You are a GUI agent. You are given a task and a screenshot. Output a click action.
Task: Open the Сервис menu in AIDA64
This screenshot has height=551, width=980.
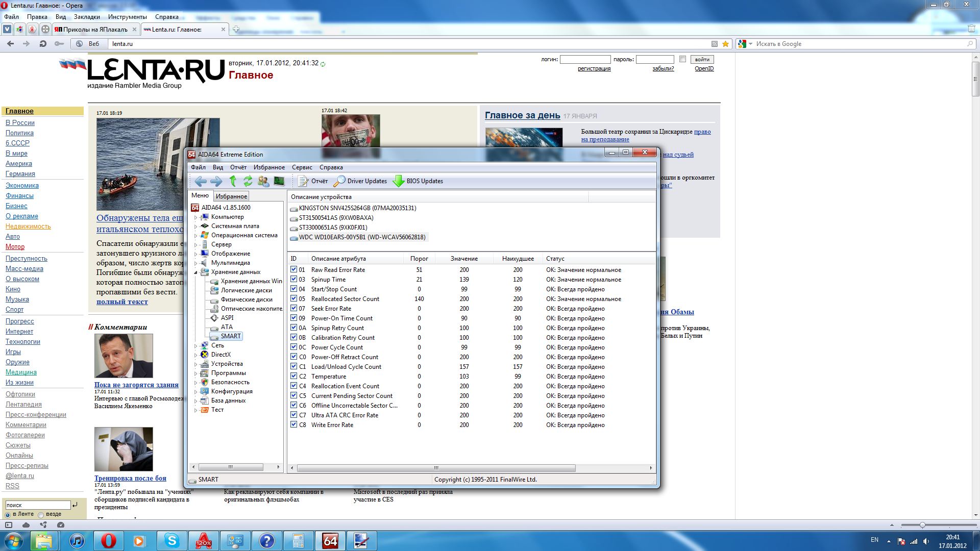pyautogui.click(x=302, y=167)
